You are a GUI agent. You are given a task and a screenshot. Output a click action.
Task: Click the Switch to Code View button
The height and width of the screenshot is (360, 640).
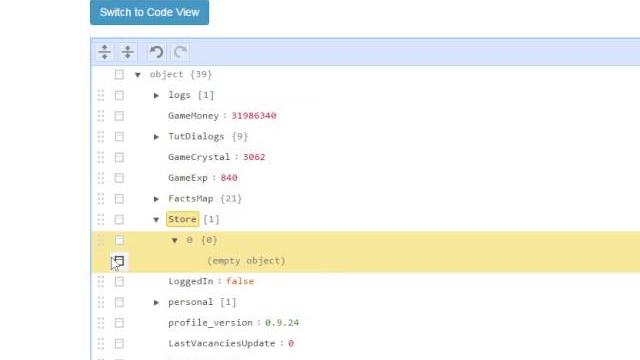pyautogui.click(x=149, y=12)
